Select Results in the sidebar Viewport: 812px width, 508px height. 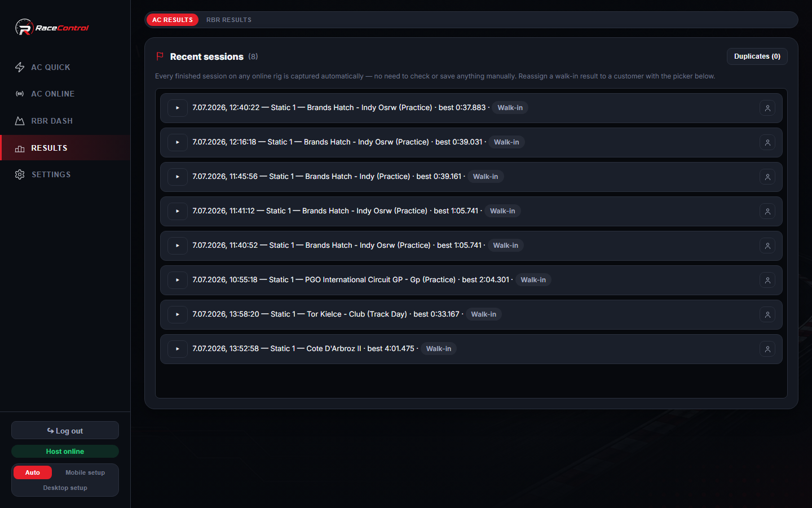click(65, 148)
